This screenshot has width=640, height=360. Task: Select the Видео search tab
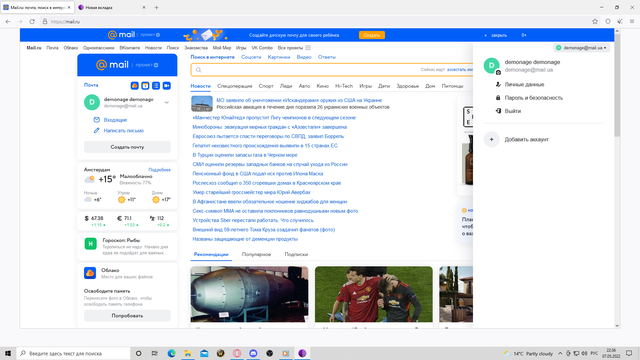(304, 57)
